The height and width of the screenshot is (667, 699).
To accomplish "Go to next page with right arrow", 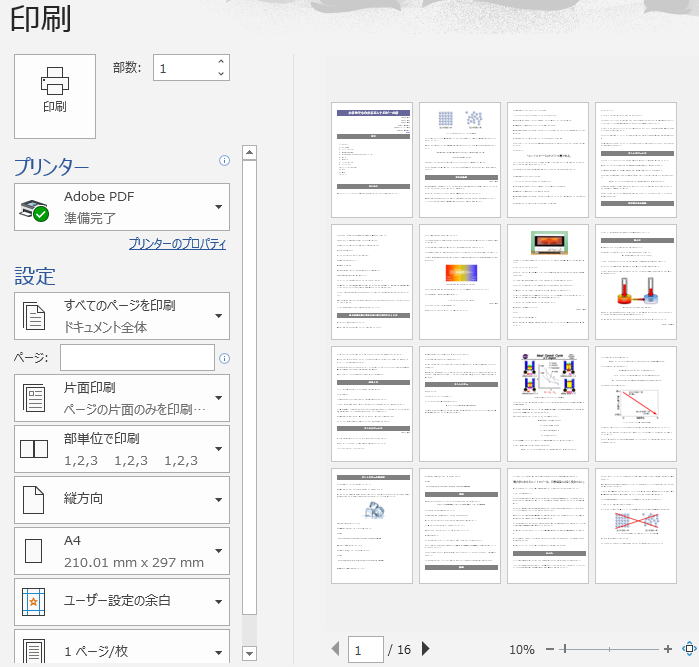I will (426, 649).
